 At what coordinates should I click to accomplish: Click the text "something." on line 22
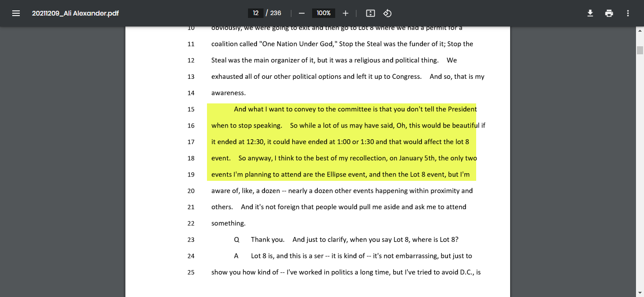[x=228, y=223]
